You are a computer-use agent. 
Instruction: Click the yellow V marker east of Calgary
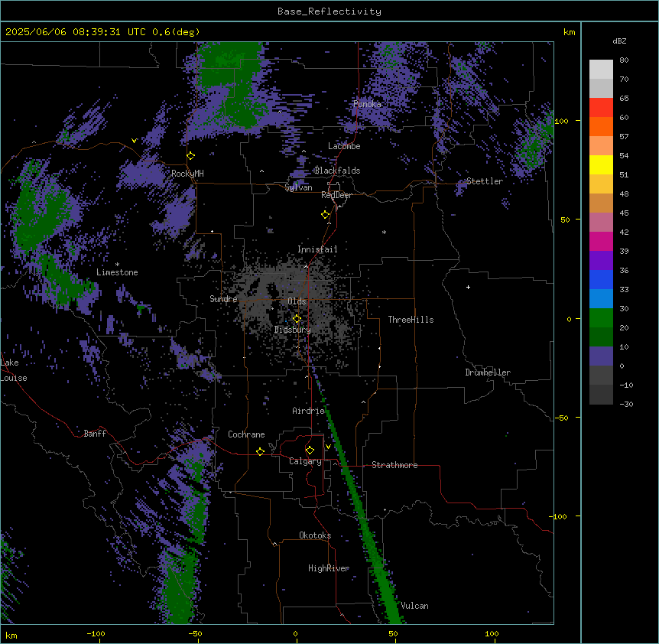pyautogui.click(x=328, y=447)
